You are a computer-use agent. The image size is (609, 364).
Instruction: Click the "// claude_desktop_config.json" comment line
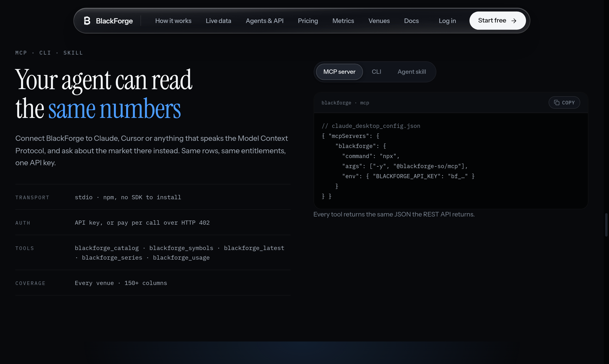(371, 126)
